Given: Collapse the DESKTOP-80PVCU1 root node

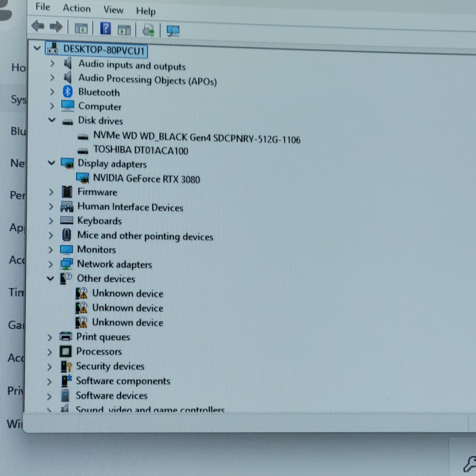Looking at the screenshot, I should pos(37,48).
